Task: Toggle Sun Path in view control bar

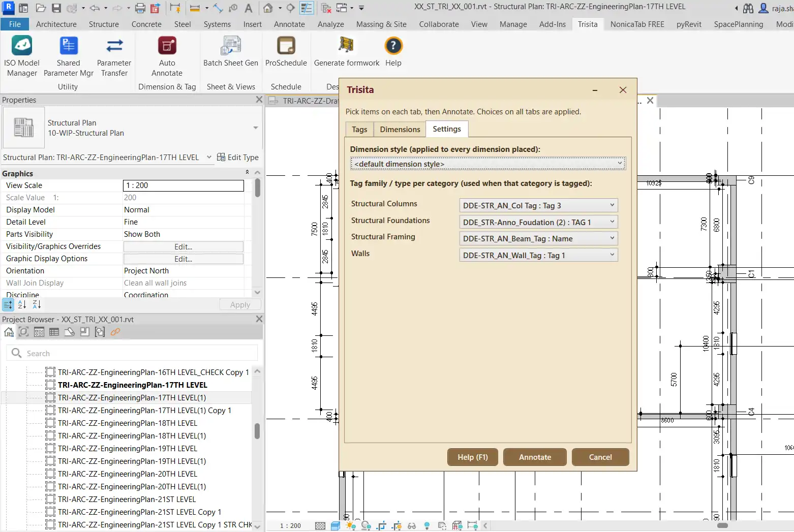Action: point(351,526)
